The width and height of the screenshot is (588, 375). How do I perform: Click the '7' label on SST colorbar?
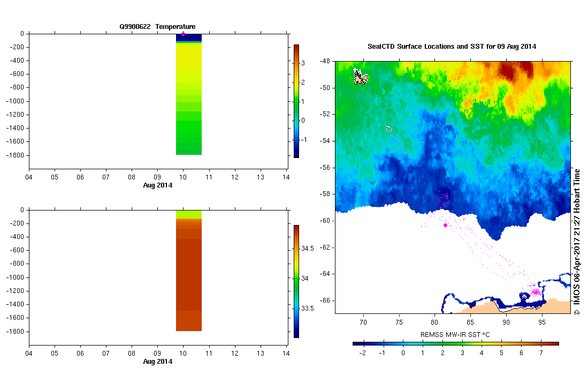pos(541,353)
